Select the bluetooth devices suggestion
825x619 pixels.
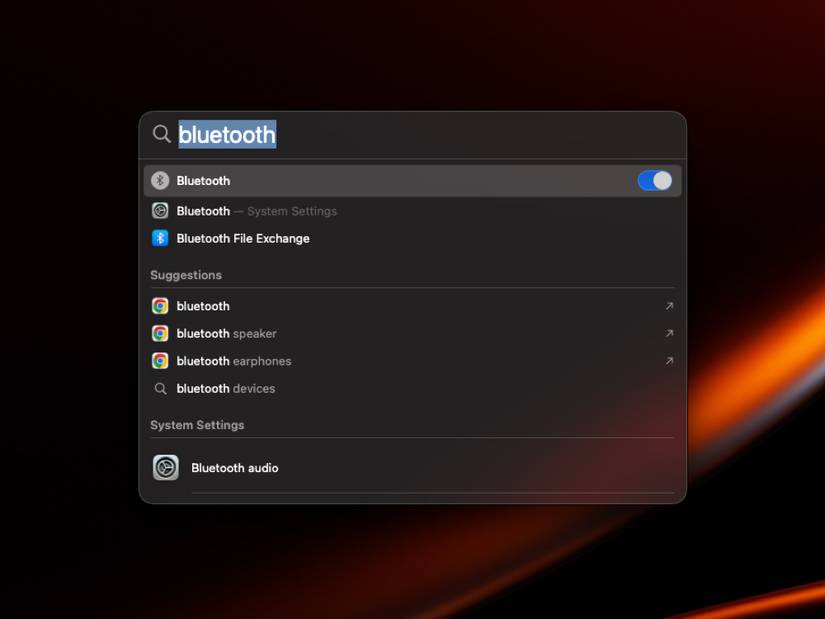[412, 388]
